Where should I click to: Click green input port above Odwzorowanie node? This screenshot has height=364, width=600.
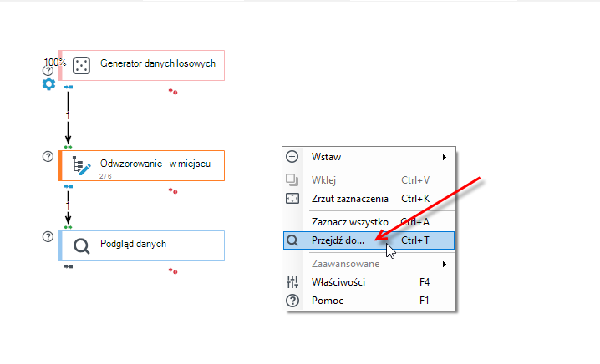click(x=69, y=147)
